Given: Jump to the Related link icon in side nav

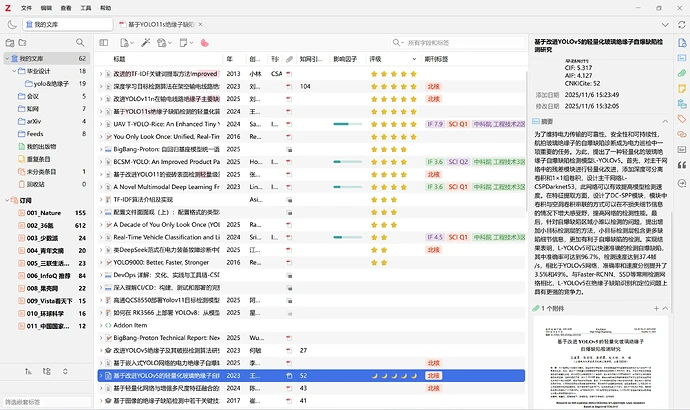Looking at the screenshot, I should coord(682,134).
